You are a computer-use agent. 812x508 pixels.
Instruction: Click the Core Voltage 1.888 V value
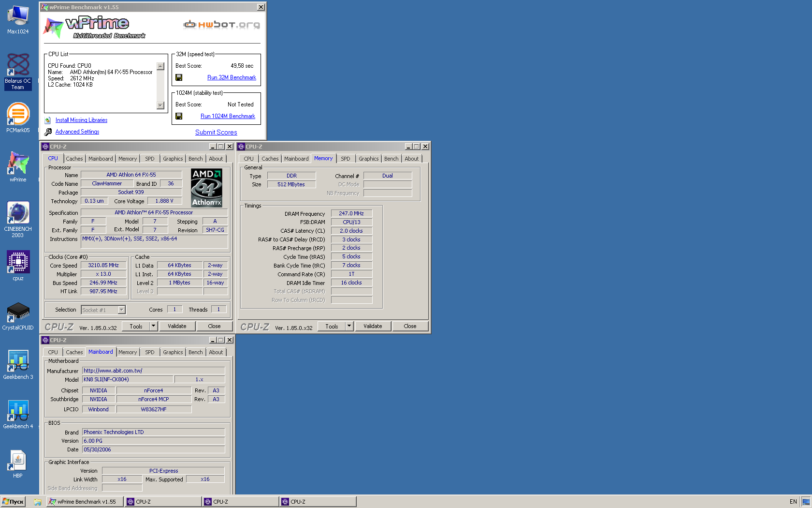point(164,201)
